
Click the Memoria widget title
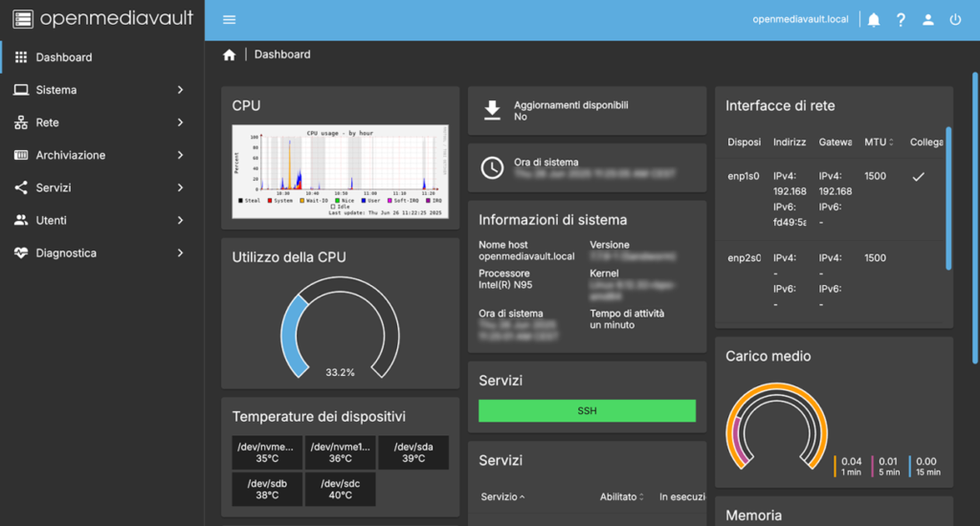click(753, 515)
